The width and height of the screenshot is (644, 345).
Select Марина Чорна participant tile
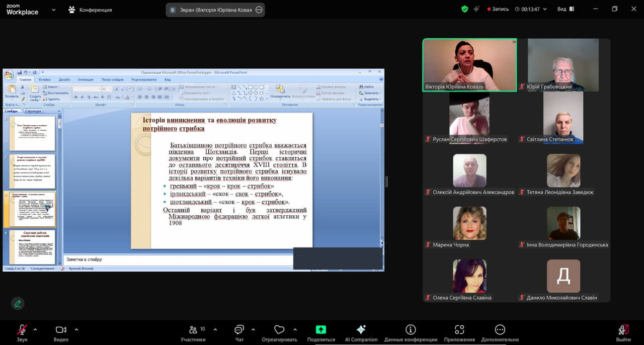469,224
